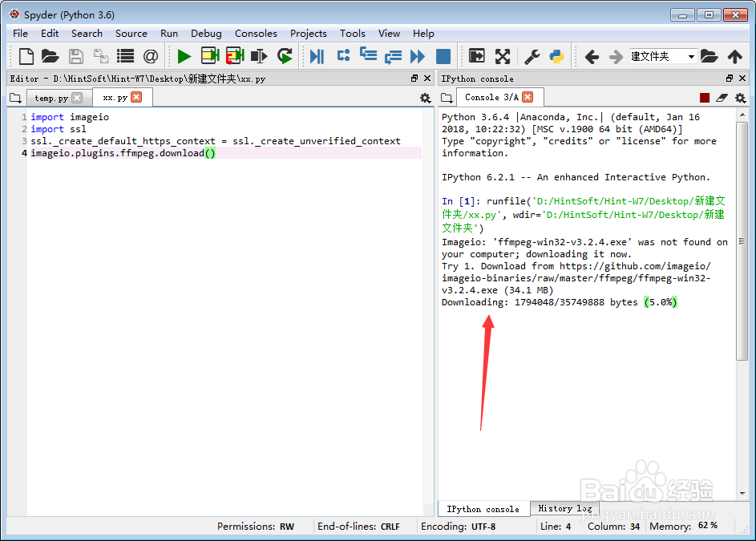The image size is (756, 541).
Task: Open the working directory dropdown
Action: pos(691,56)
